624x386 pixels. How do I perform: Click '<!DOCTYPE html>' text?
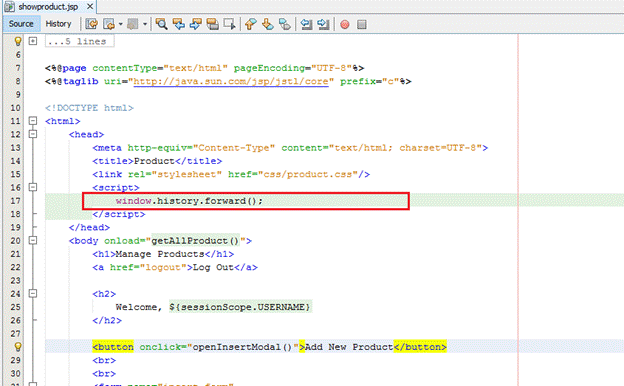(x=89, y=108)
